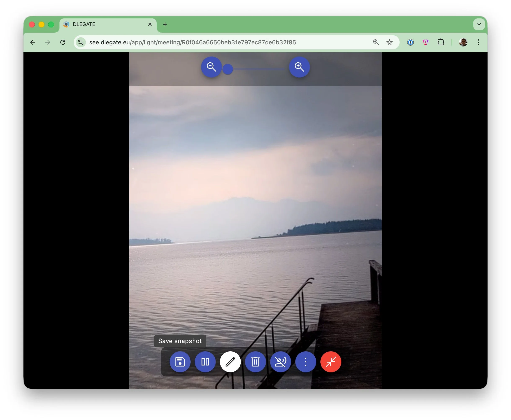Viewport: 511px width, 420px height.
Task: Bookmark the page via the star icon
Action: tap(390, 42)
